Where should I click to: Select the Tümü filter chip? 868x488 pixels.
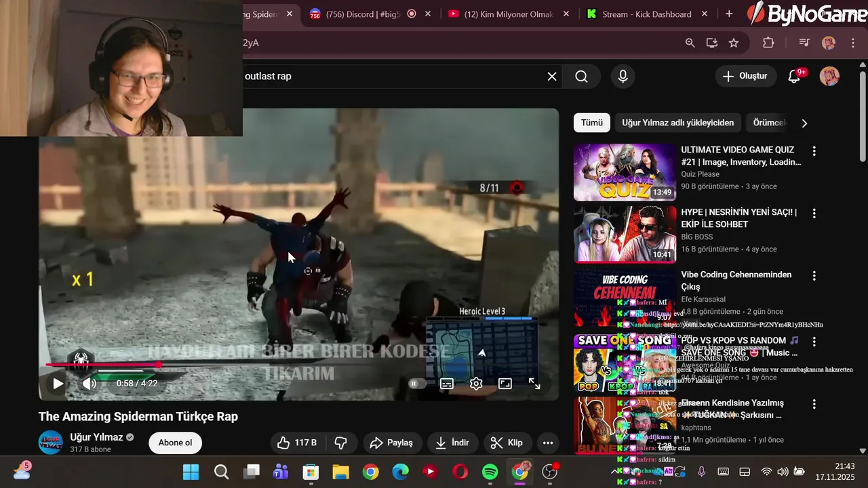coord(591,123)
